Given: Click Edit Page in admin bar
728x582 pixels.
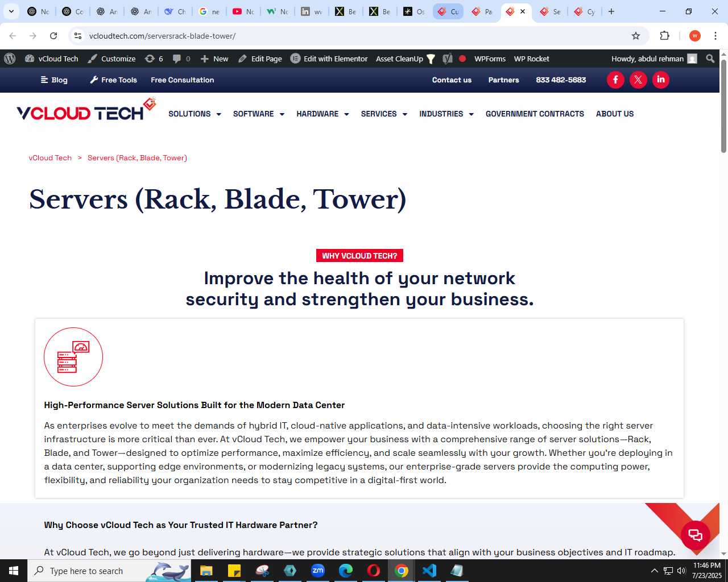Looking at the screenshot, I should [260, 59].
